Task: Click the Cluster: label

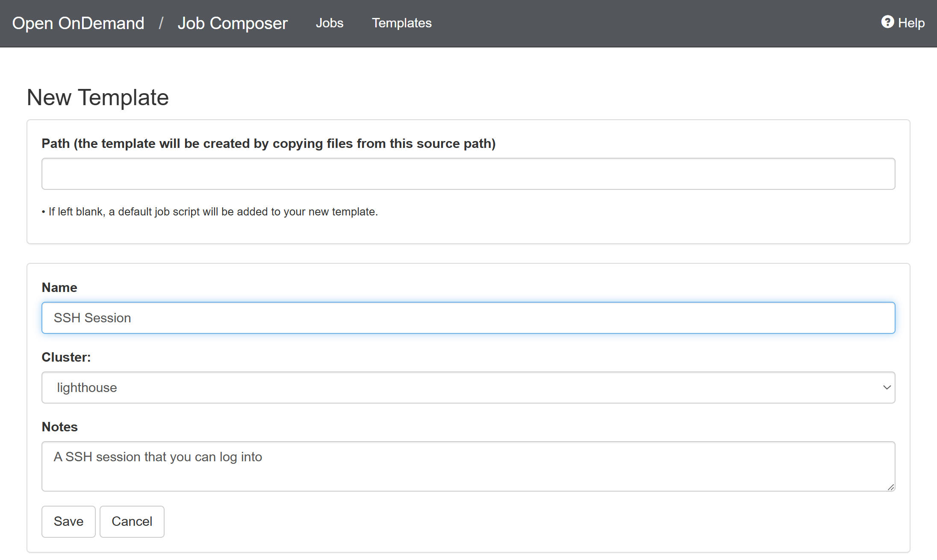Action: (66, 357)
